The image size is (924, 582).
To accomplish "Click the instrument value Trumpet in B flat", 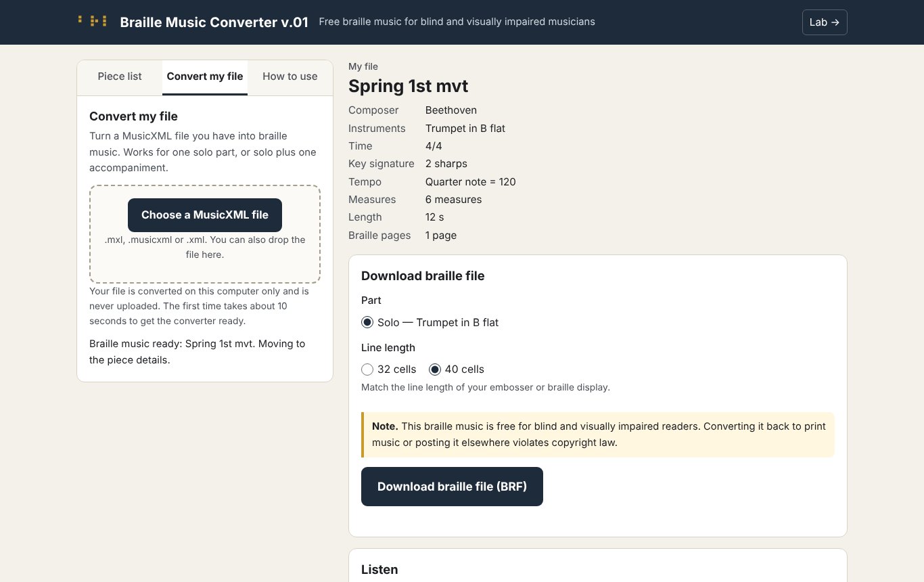I will click(x=465, y=129).
